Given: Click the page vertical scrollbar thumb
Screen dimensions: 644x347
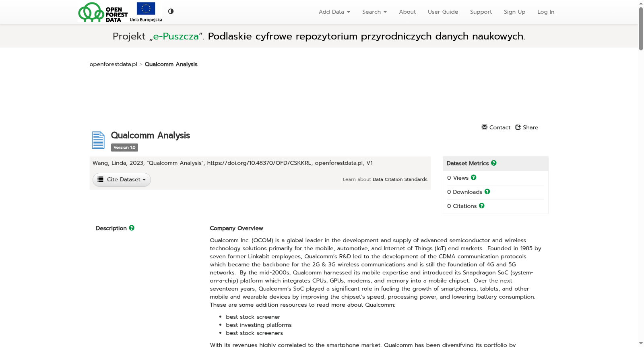Looking at the screenshot, I should (x=641, y=28).
